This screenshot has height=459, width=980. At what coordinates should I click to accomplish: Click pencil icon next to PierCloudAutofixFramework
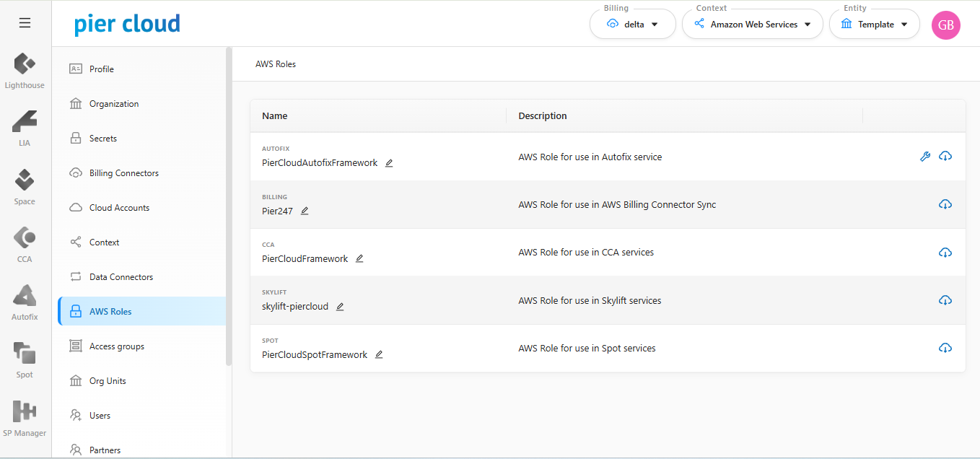[389, 163]
